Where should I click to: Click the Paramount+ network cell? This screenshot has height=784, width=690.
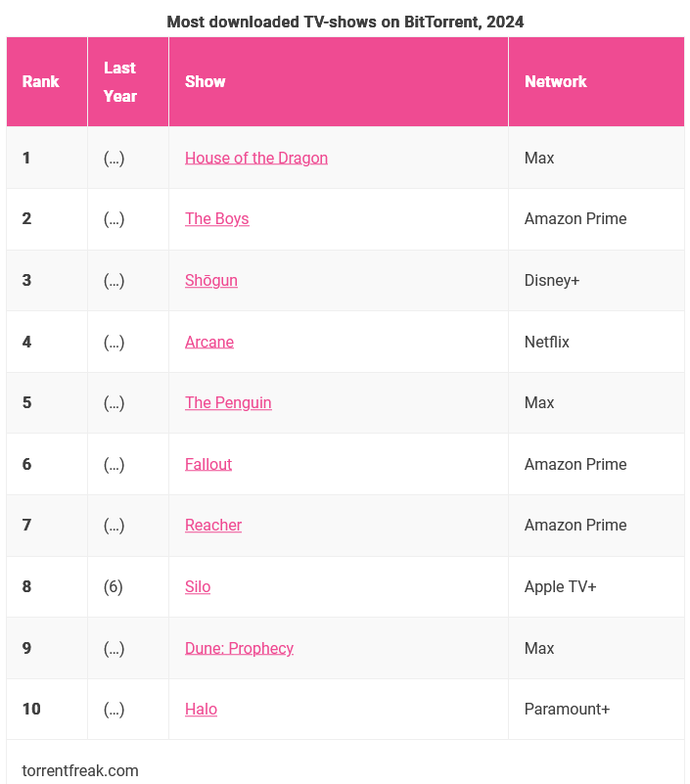(x=567, y=710)
